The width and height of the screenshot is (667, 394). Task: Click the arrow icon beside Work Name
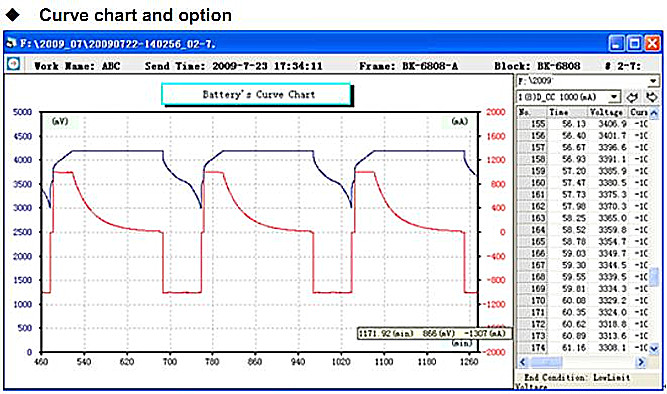tap(14, 64)
